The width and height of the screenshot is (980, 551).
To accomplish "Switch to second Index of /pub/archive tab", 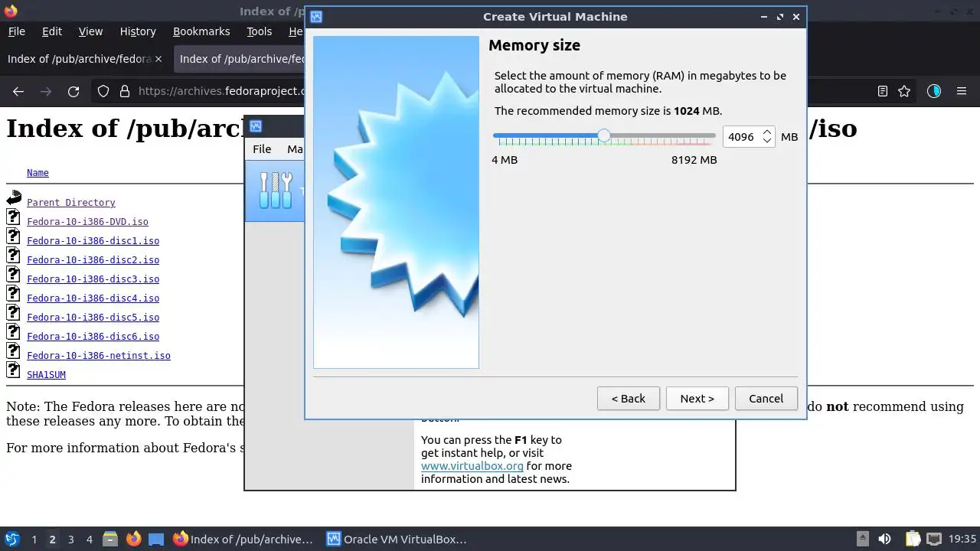I will (x=239, y=59).
